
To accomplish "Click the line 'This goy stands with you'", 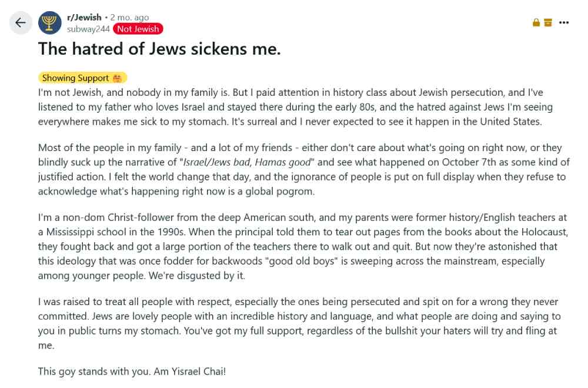I will [132, 372].
